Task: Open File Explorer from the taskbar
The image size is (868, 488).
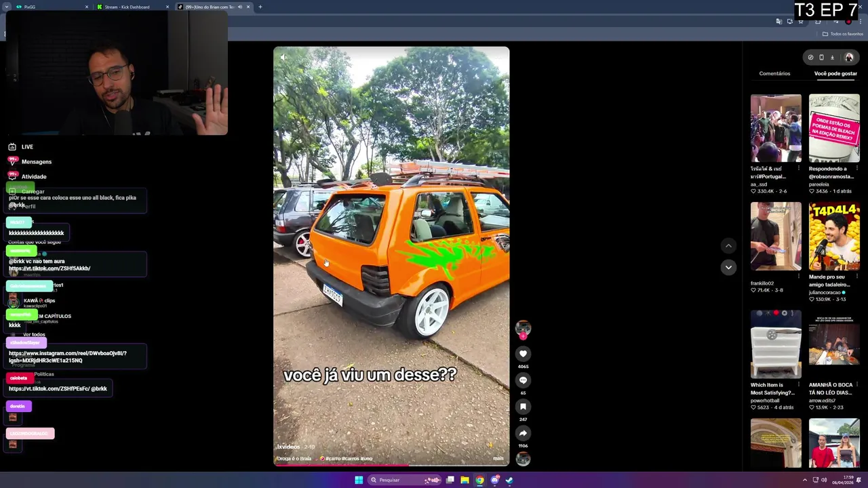Action: (x=465, y=480)
